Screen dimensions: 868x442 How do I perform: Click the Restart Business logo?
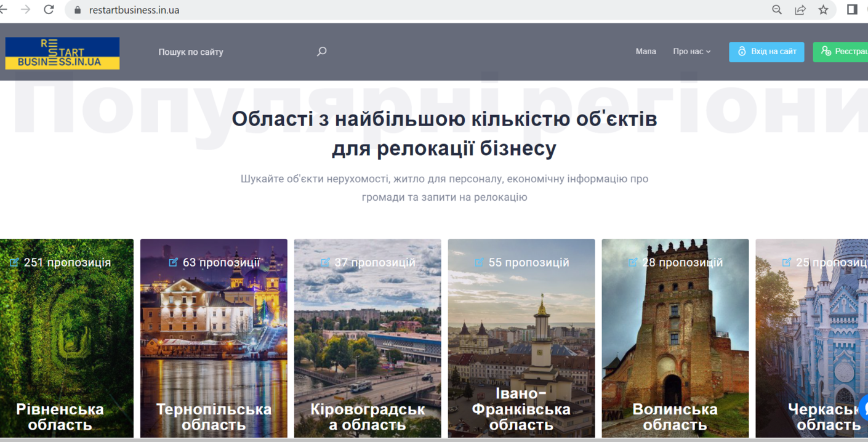tap(62, 53)
